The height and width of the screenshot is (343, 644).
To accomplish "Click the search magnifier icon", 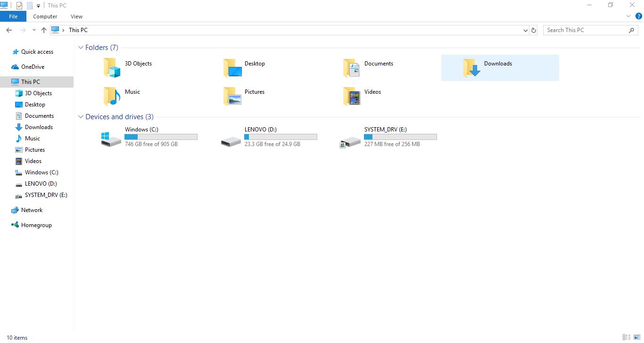I will (632, 30).
